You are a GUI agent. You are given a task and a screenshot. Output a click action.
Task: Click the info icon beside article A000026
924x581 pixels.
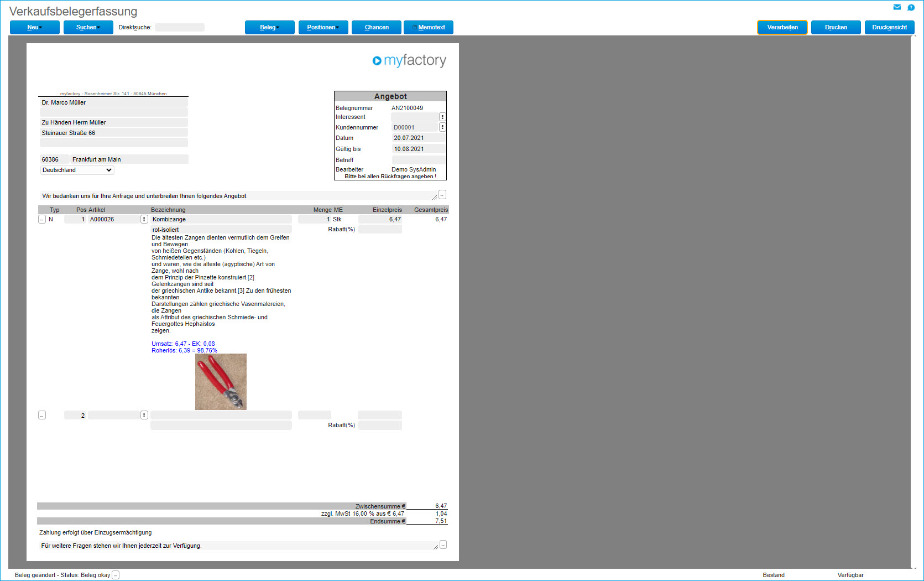(x=144, y=219)
